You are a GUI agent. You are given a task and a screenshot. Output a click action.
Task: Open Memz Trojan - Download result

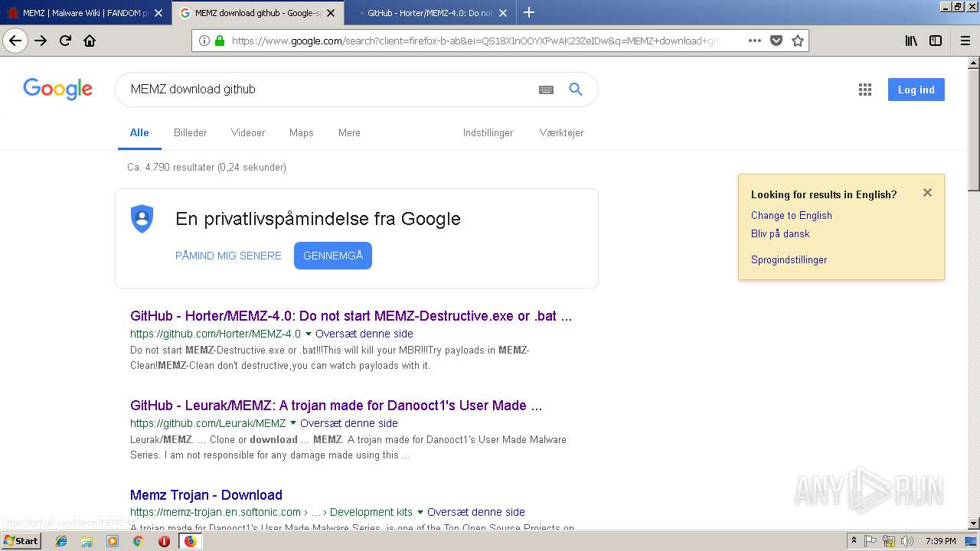coord(206,495)
